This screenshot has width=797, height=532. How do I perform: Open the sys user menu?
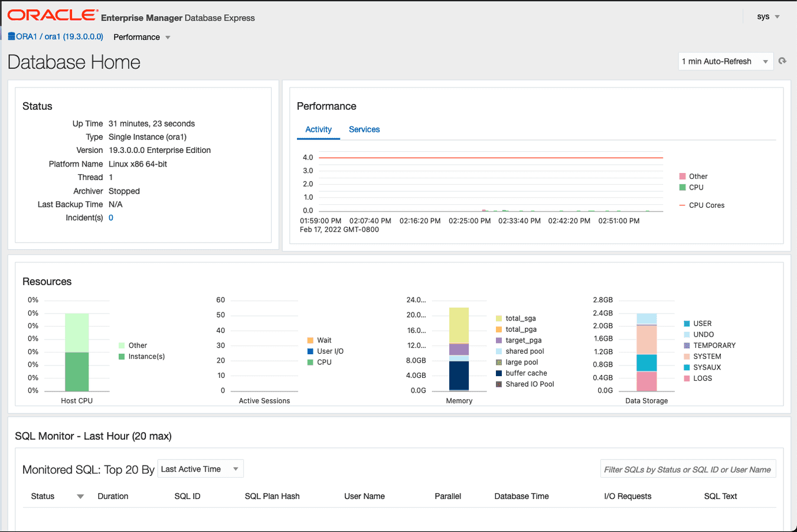(x=768, y=17)
